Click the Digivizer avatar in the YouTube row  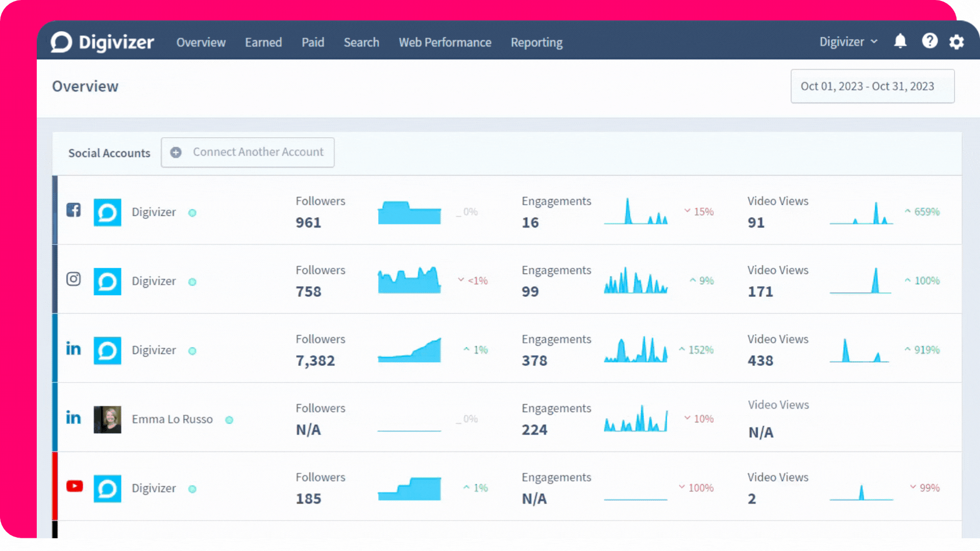coord(107,489)
